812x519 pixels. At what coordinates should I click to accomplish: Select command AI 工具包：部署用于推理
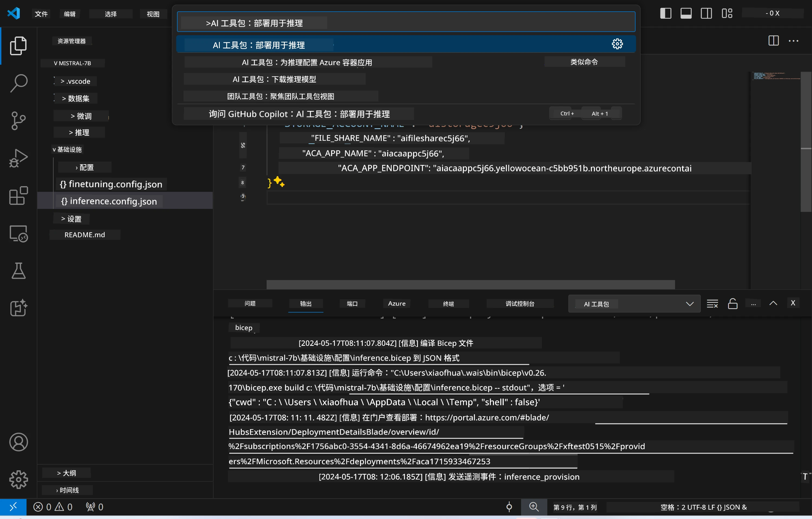(x=406, y=44)
